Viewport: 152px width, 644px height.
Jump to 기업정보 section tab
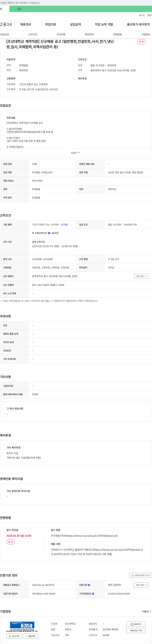(x=146, y=35)
